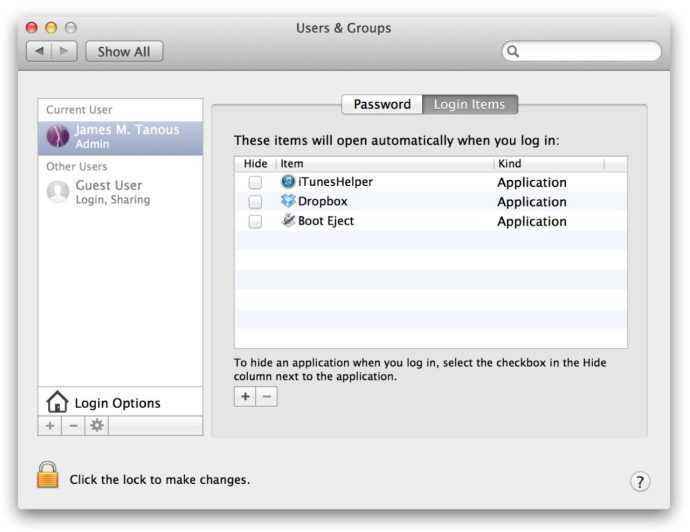Remove login item with minus button
This screenshot has width=690, height=532.
pyautogui.click(x=267, y=396)
